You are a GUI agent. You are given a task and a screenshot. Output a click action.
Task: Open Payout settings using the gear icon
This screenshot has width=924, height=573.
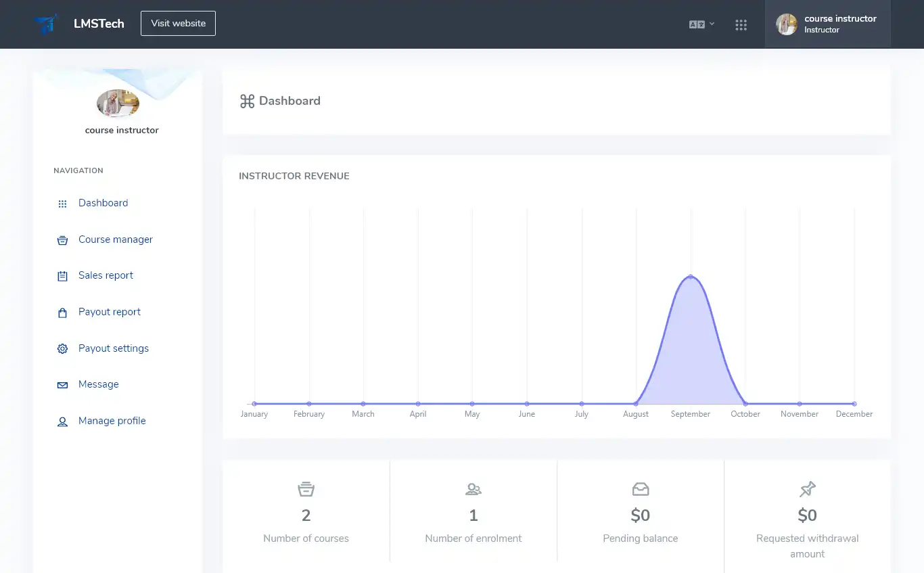[x=62, y=348]
